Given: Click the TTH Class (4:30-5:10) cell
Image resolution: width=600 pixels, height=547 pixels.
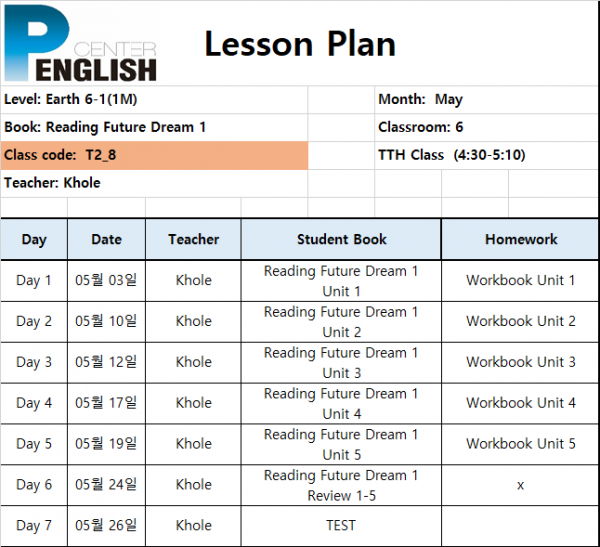Looking at the screenshot, I should tap(486, 155).
